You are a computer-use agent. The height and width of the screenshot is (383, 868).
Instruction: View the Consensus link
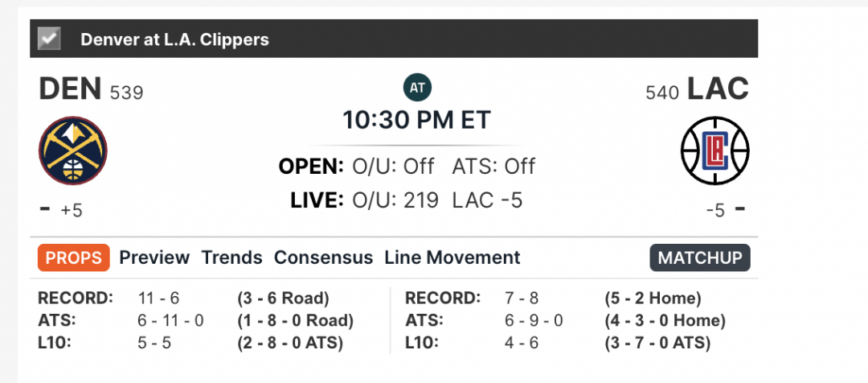323,257
